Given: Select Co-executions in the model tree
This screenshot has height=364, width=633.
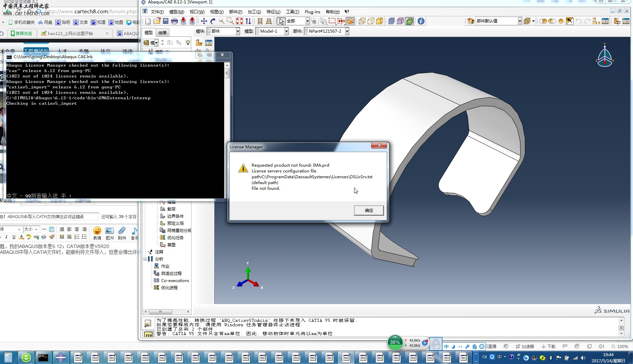Looking at the screenshot, I should point(175,280).
